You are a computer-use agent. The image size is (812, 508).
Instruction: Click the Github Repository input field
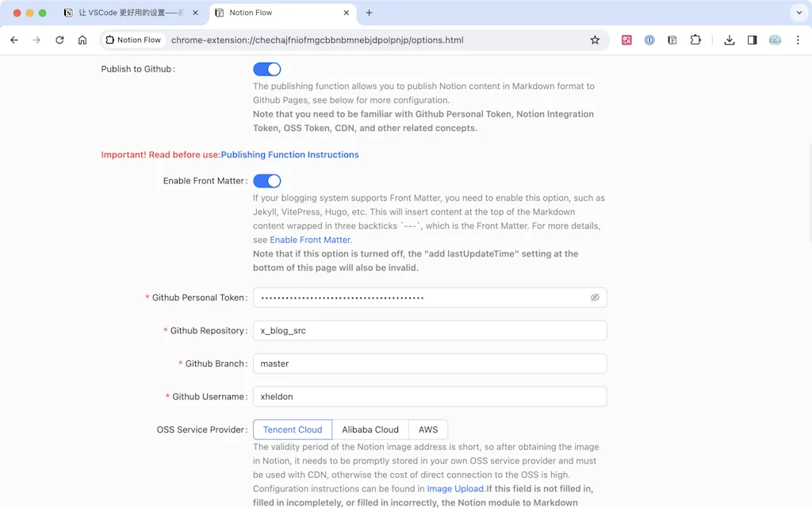click(430, 330)
